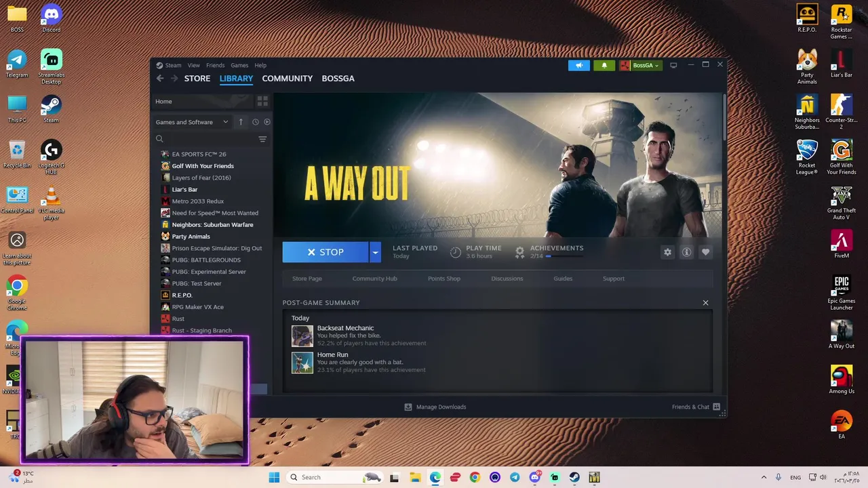Open Discord desktop shortcut
Screen dimensions: 868x488
pyautogui.click(x=51, y=19)
